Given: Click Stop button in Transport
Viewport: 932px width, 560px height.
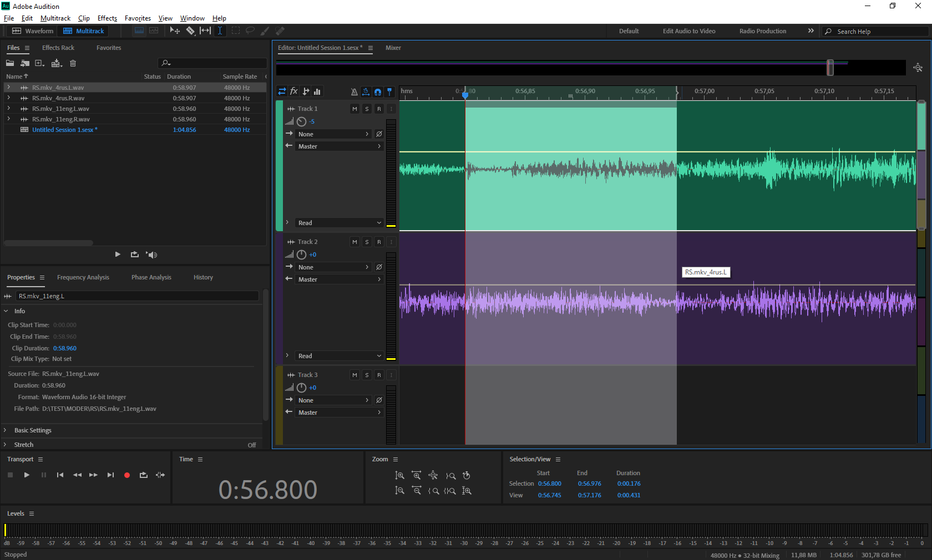Looking at the screenshot, I should [x=10, y=475].
